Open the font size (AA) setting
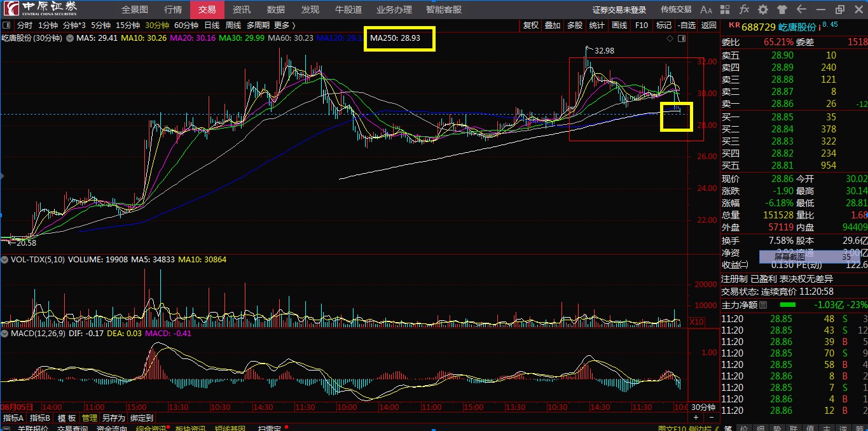 pyautogui.click(x=706, y=10)
